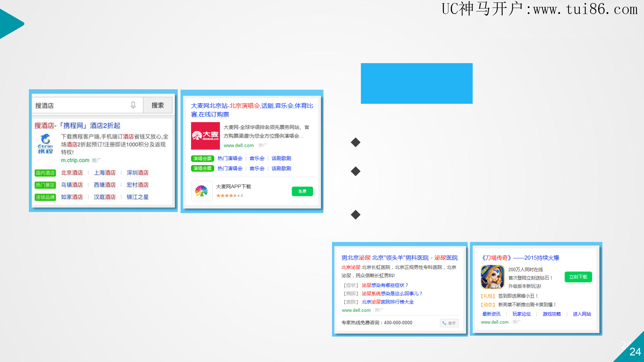Click the 大麦网APP下载 label
This screenshot has width=644, height=362.
point(233,186)
